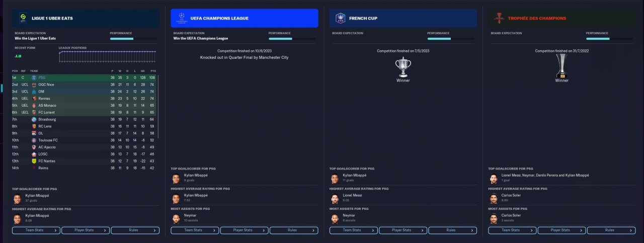Click the league table vertical scrollbar
644x243 pixels.
pos(158,107)
